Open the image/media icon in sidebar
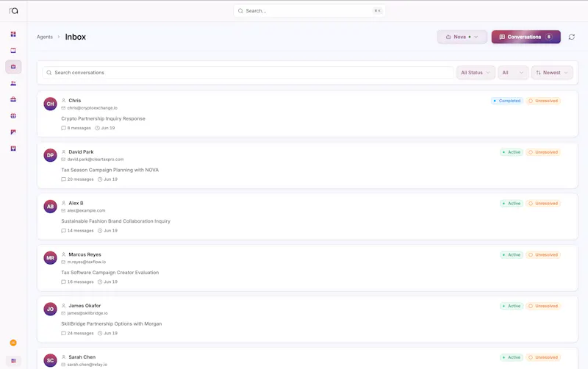This screenshot has height=369, width=588. pyautogui.click(x=13, y=132)
